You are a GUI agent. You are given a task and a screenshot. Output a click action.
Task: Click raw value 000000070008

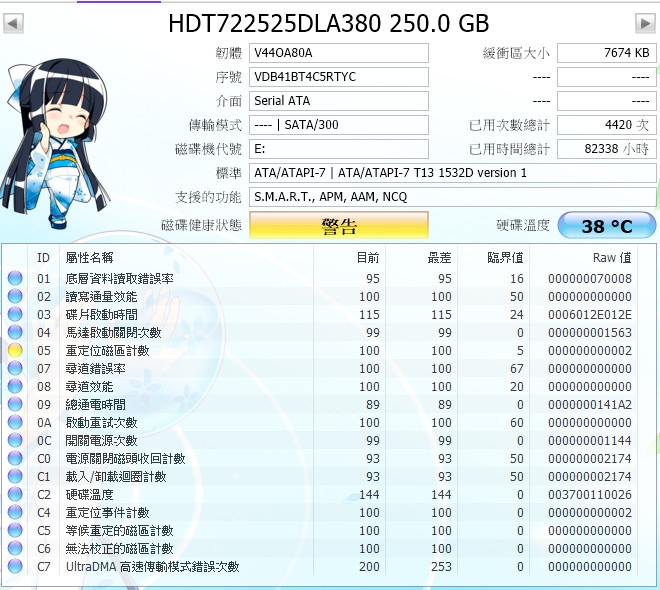point(590,278)
